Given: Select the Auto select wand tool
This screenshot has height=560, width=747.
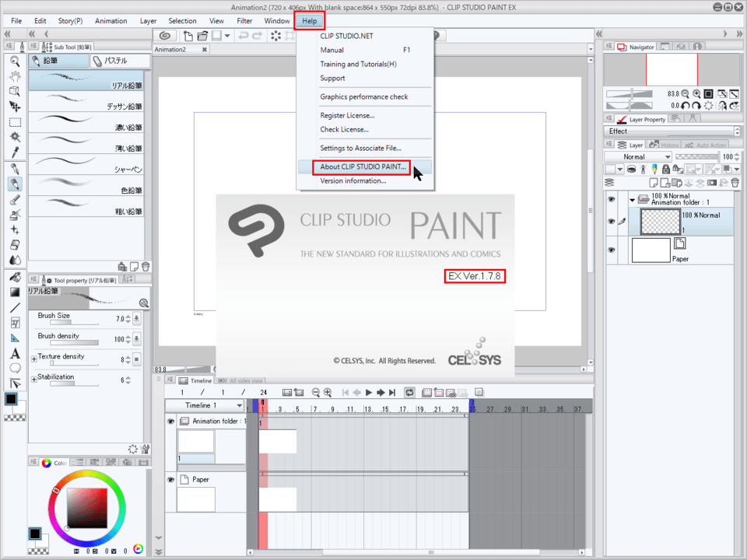Looking at the screenshot, I should coord(15,137).
